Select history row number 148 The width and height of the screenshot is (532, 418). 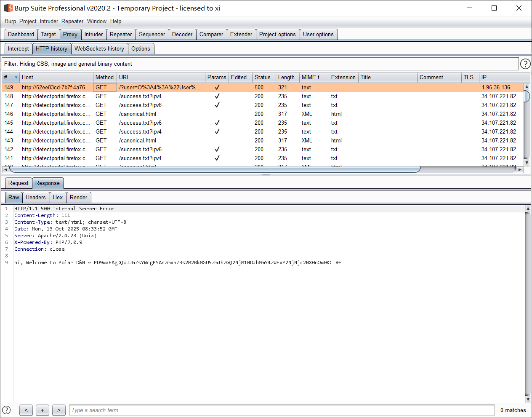coord(263,96)
